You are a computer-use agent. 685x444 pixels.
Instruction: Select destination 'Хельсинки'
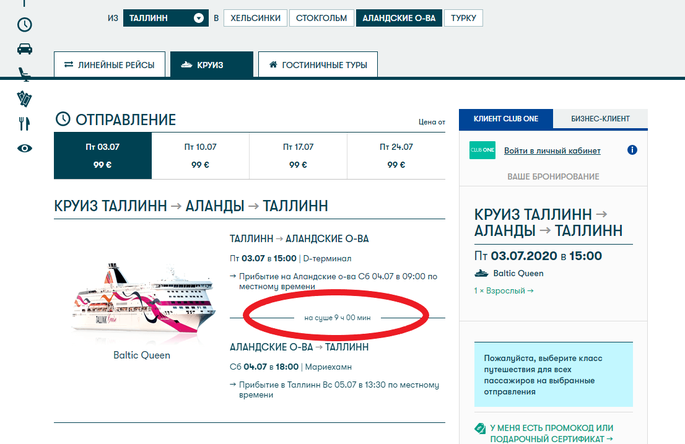255,18
